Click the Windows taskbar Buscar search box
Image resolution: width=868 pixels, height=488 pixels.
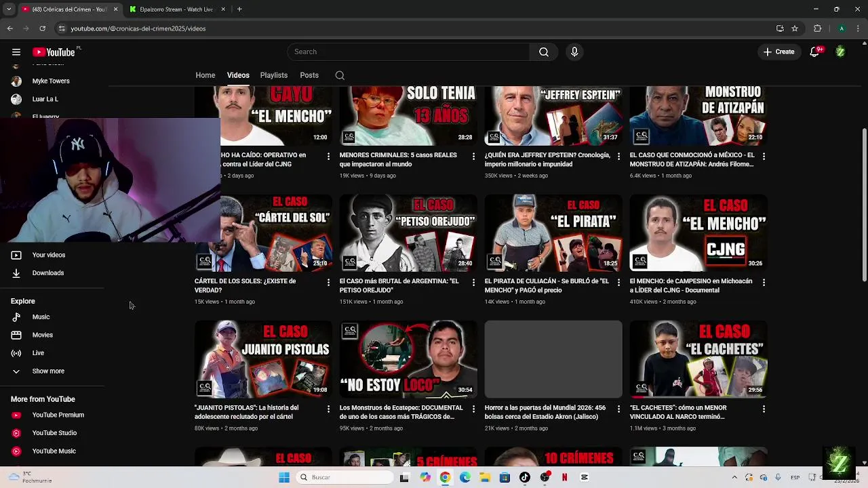tap(344, 477)
